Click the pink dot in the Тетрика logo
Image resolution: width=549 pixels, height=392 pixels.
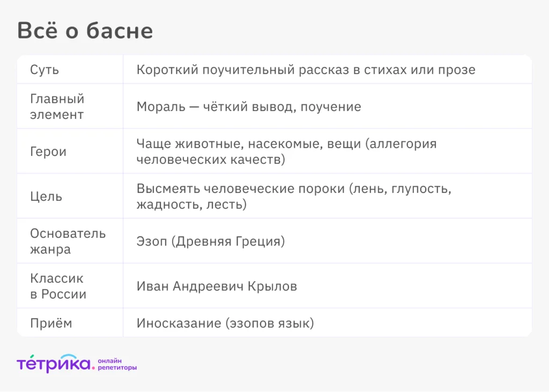point(93,367)
